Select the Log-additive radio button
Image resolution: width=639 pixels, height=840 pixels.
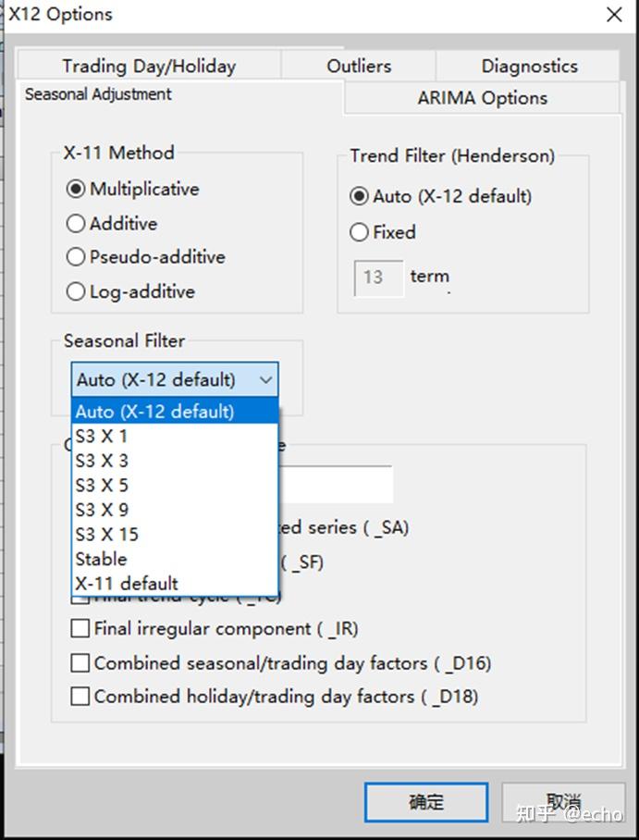(77, 291)
